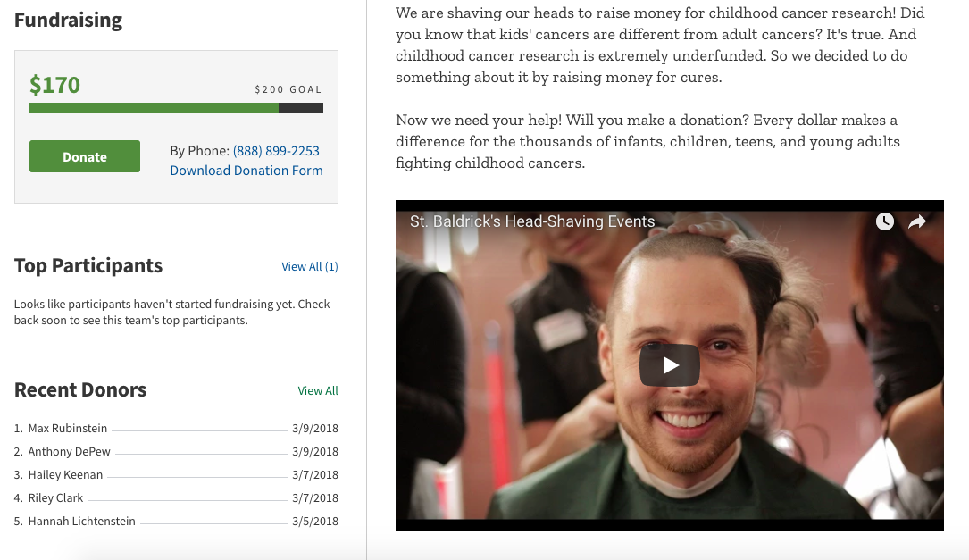969x560 pixels.
Task: Play the St. Baldrick's head-shaving video
Action: pos(669,365)
